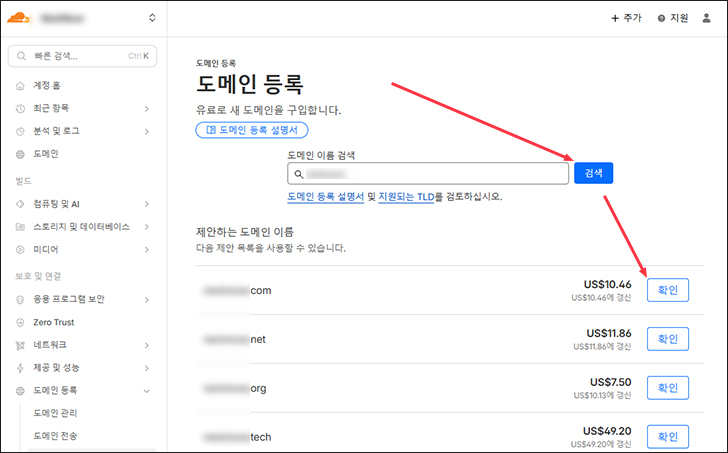
Task: Focus the 도메인 이름 검색 input field
Action: 428,174
